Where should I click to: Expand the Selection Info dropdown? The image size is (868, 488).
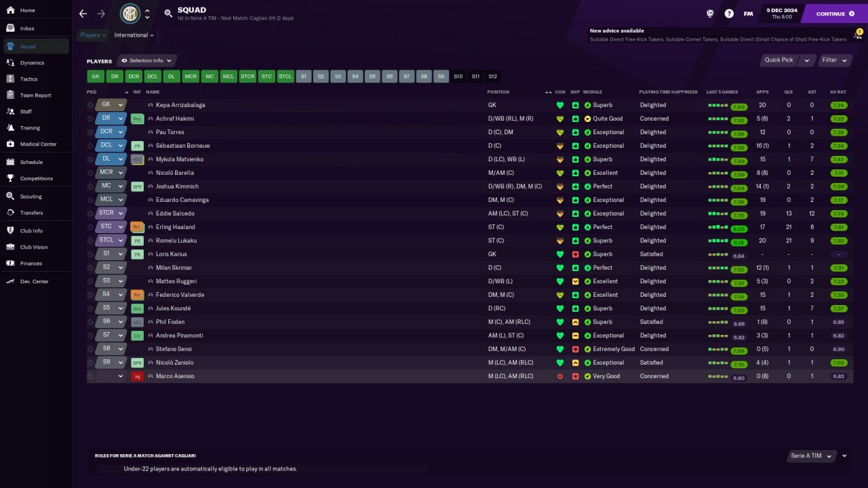147,61
